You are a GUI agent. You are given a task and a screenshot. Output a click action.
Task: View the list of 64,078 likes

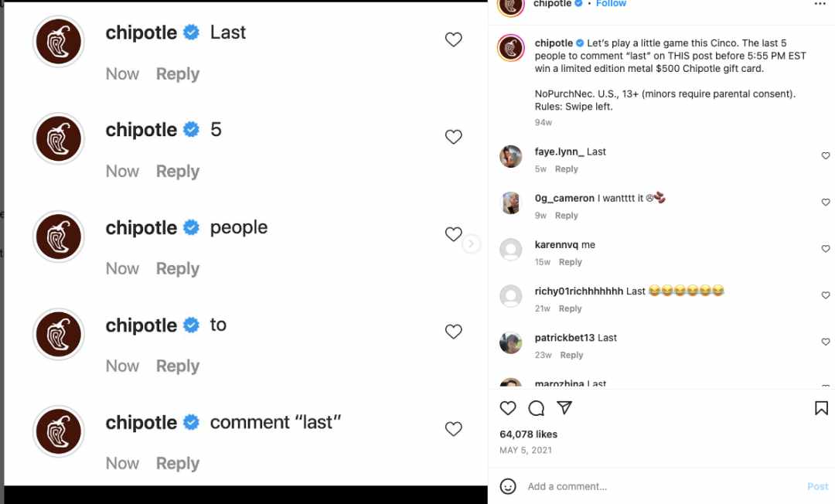coord(528,434)
